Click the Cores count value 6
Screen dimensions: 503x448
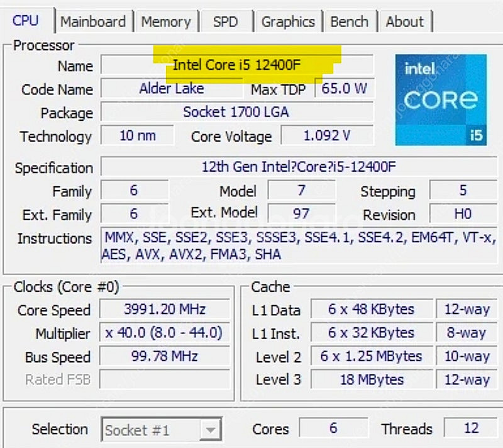point(334,428)
